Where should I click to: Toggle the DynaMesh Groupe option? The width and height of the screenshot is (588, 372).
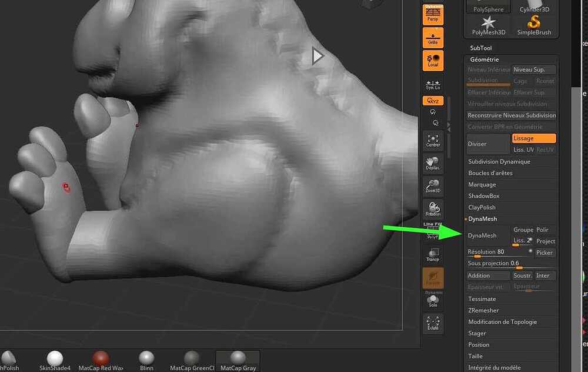(x=523, y=230)
